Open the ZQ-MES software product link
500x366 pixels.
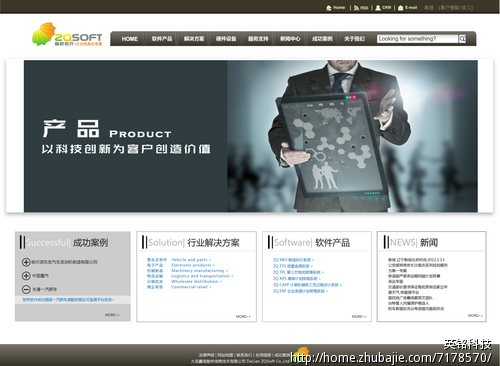point(293,260)
